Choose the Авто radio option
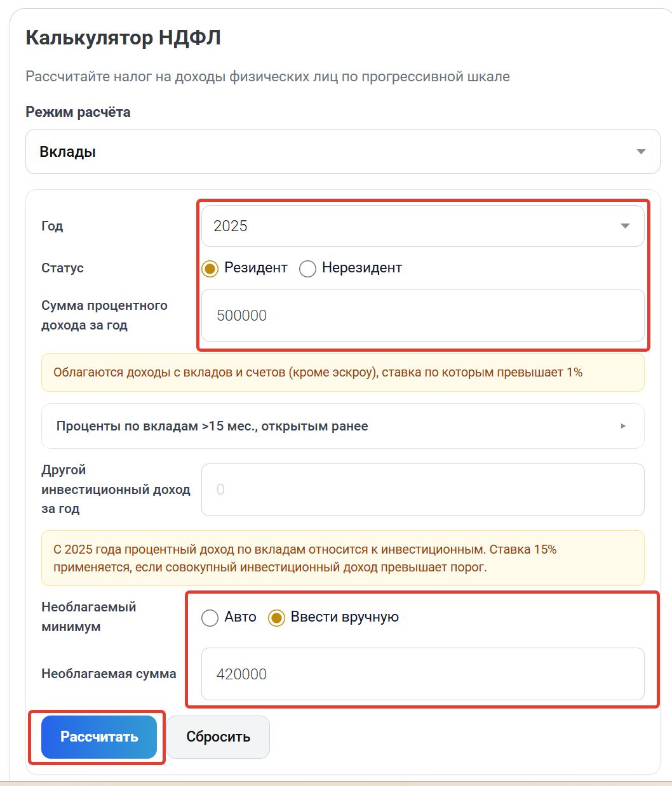This screenshot has width=672, height=786. tap(210, 618)
